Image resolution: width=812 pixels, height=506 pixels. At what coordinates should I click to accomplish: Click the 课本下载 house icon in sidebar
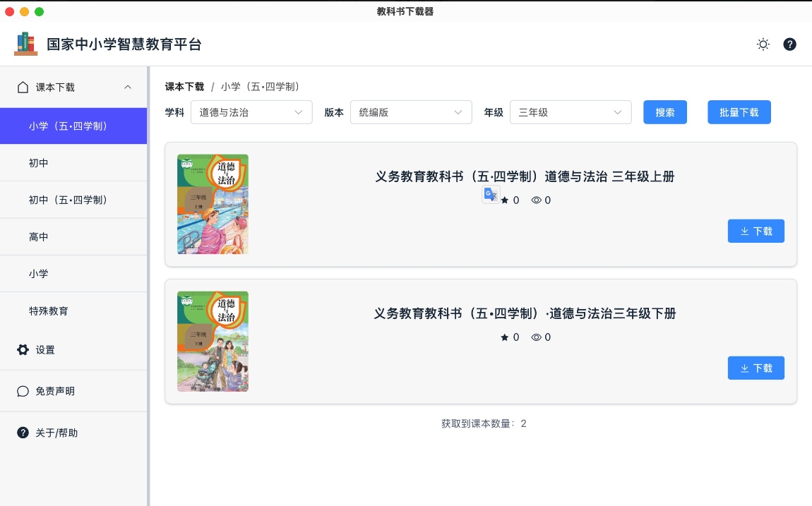21,87
